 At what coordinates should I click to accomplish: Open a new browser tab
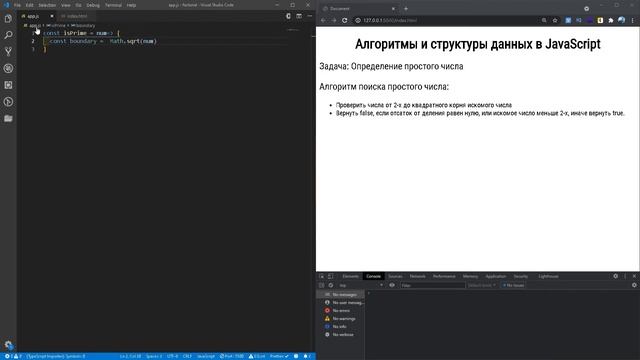406,9
